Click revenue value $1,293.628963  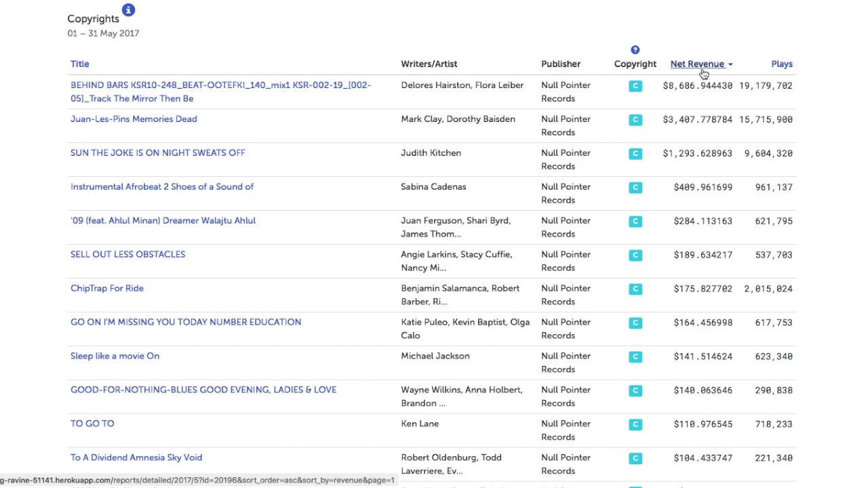tap(698, 153)
